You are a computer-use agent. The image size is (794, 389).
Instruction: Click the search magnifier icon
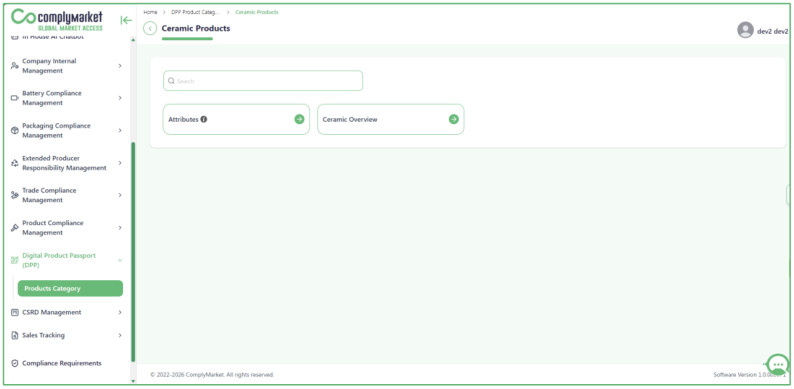pos(171,81)
